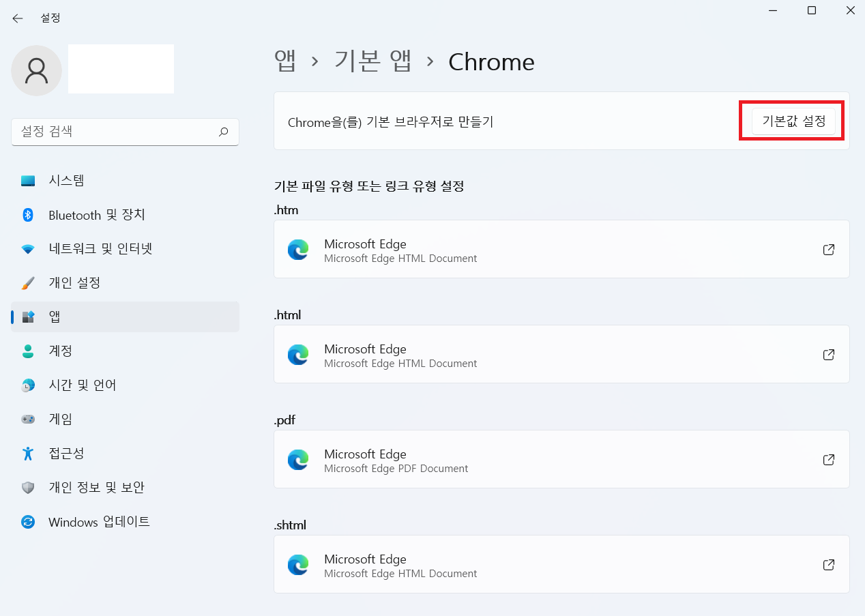Click Microsoft Edge PDF Document text
Viewport: 865px width, 616px height.
(396, 469)
